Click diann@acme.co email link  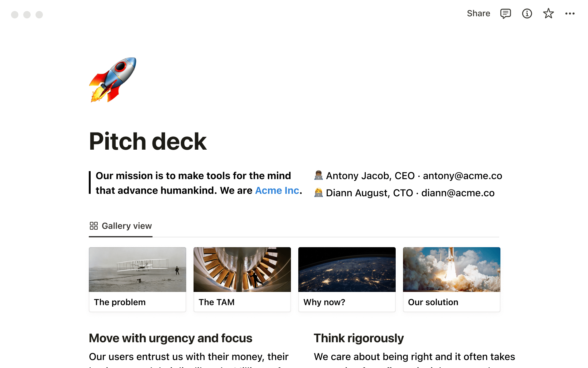458,193
